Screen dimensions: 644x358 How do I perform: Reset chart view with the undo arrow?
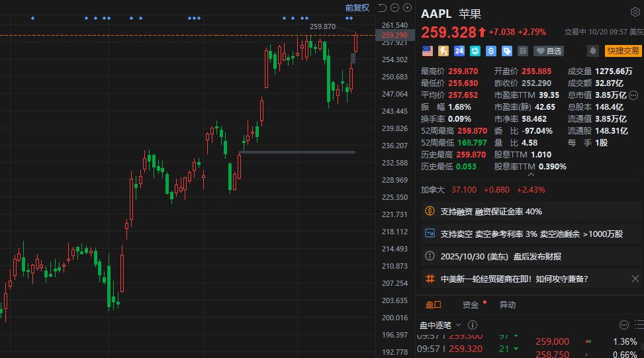pyautogui.click(x=382, y=8)
